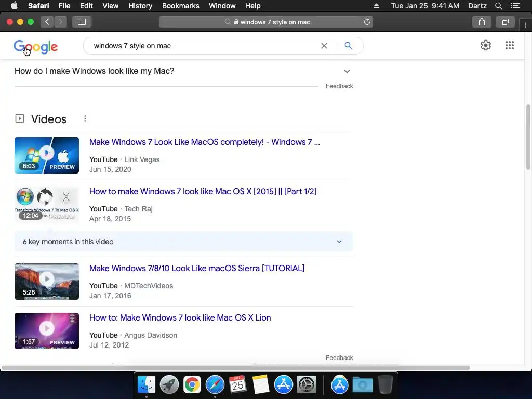This screenshot has height=399, width=532.
Task: Clear the search query with X icon
Action: (x=324, y=46)
